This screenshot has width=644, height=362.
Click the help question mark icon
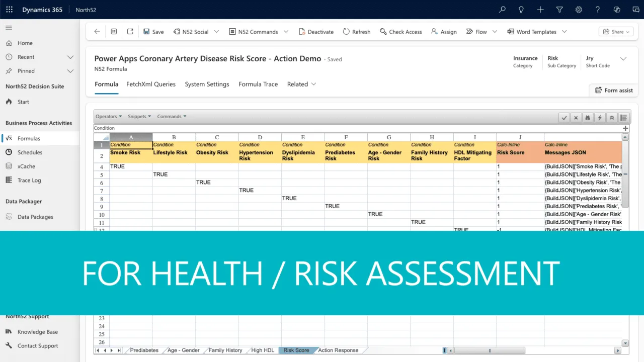pos(598,10)
